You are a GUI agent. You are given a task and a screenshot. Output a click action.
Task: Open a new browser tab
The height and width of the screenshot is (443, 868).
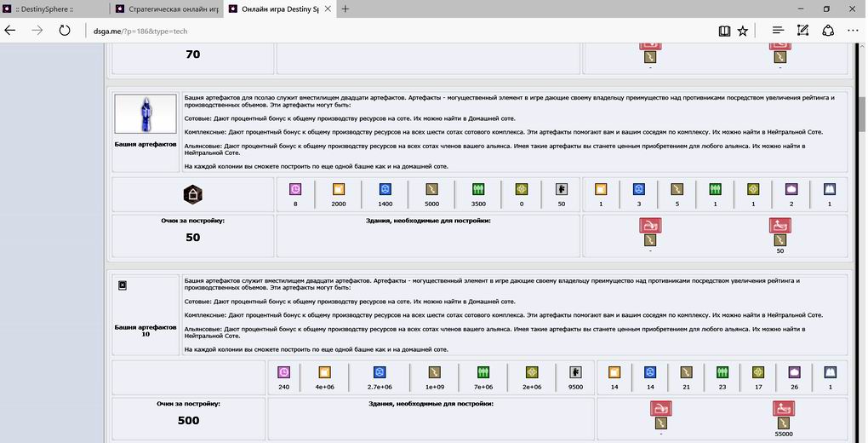click(345, 9)
